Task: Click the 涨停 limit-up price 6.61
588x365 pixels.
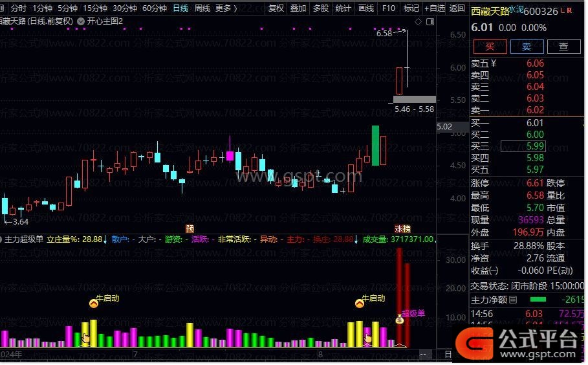Action: (x=535, y=183)
